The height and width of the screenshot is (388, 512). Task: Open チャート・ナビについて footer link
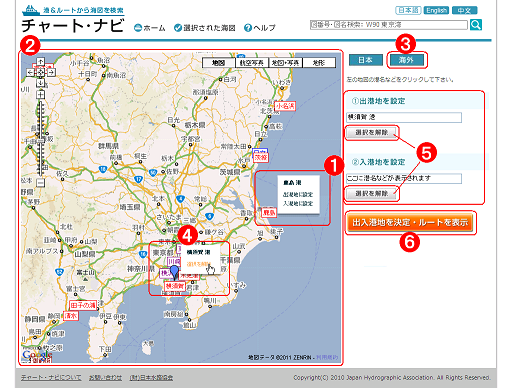point(51,377)
